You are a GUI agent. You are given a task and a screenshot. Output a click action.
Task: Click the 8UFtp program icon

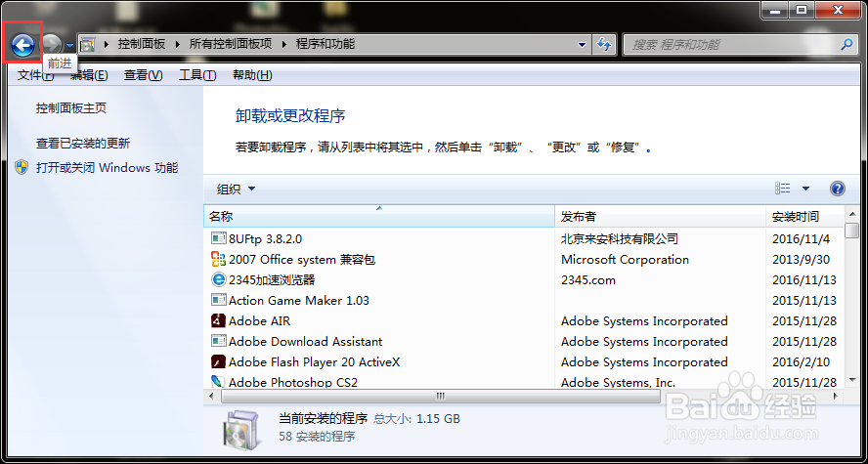219,238
